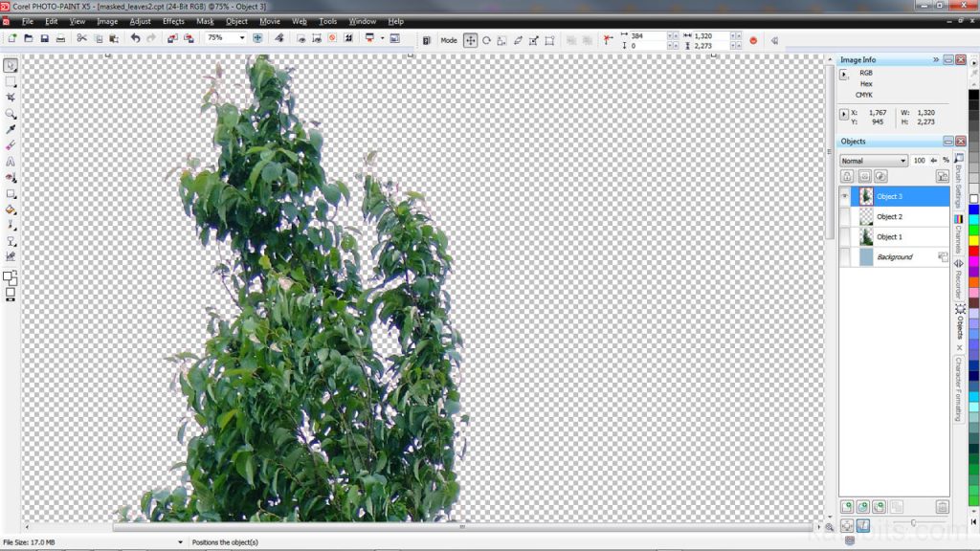The width and height of the screenshot is (980, 551).
Task: Click the Delete Object button
Action: coord(943,507)
